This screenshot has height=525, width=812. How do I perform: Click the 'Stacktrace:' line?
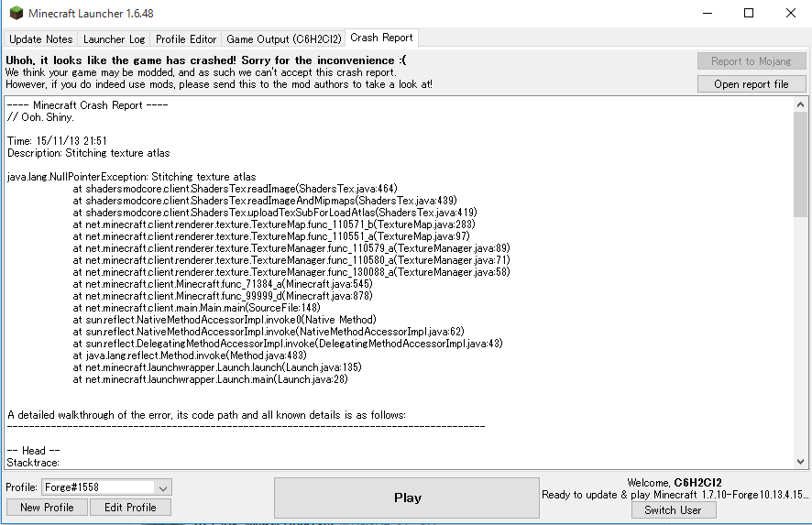click(33, 463)
